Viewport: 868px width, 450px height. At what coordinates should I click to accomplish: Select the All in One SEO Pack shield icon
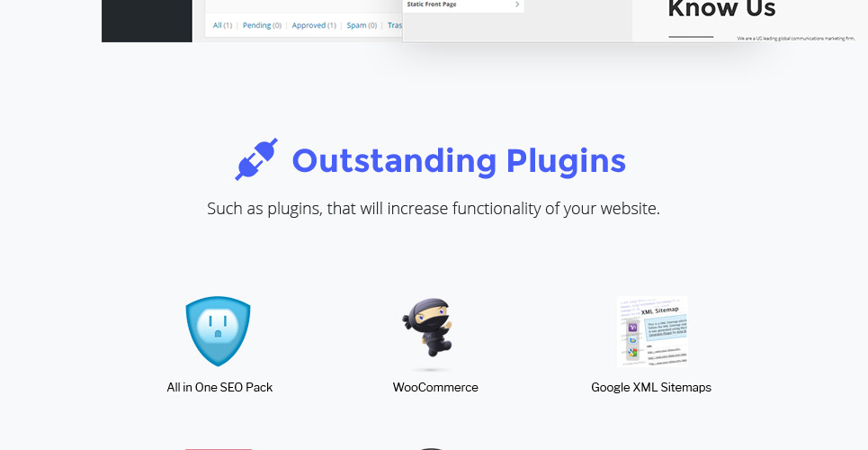point(218,331)
